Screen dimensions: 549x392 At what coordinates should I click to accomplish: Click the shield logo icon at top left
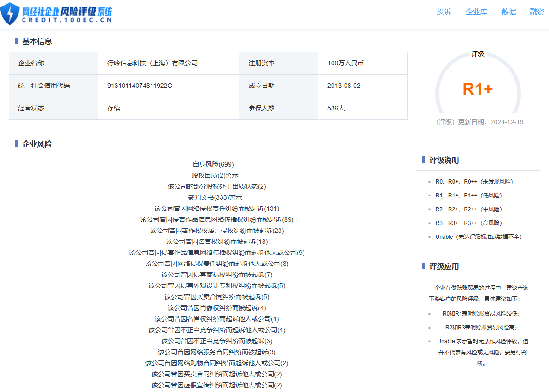click(x=10, y=13)
